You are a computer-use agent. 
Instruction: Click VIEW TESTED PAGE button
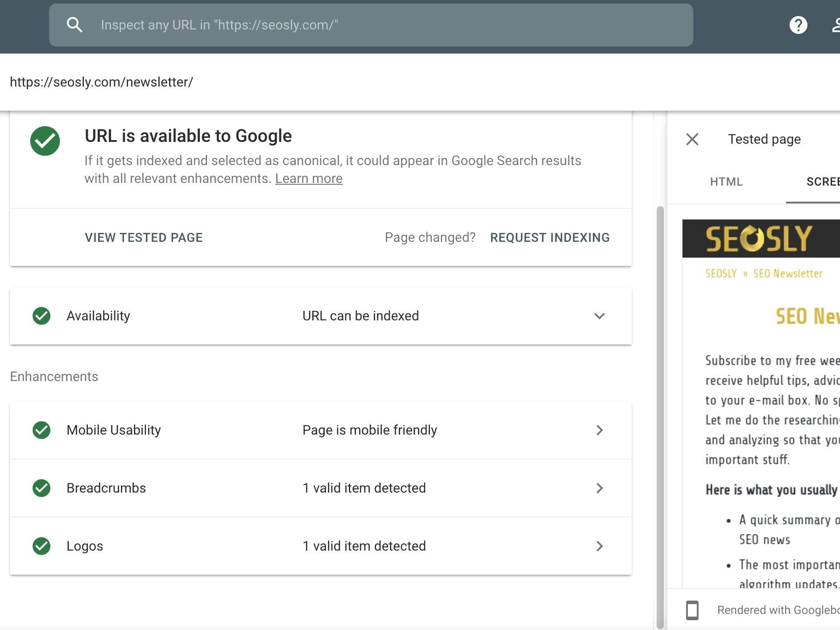144,237
